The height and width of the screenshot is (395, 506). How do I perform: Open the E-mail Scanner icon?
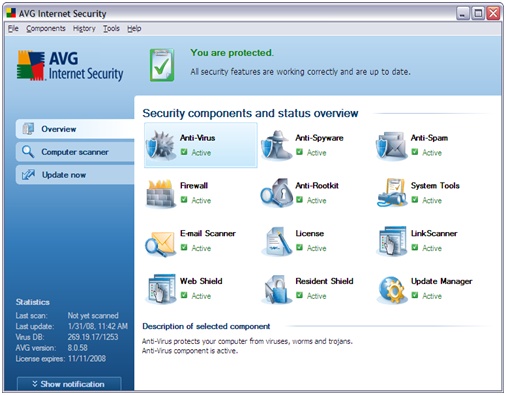(x=160, y=243)
